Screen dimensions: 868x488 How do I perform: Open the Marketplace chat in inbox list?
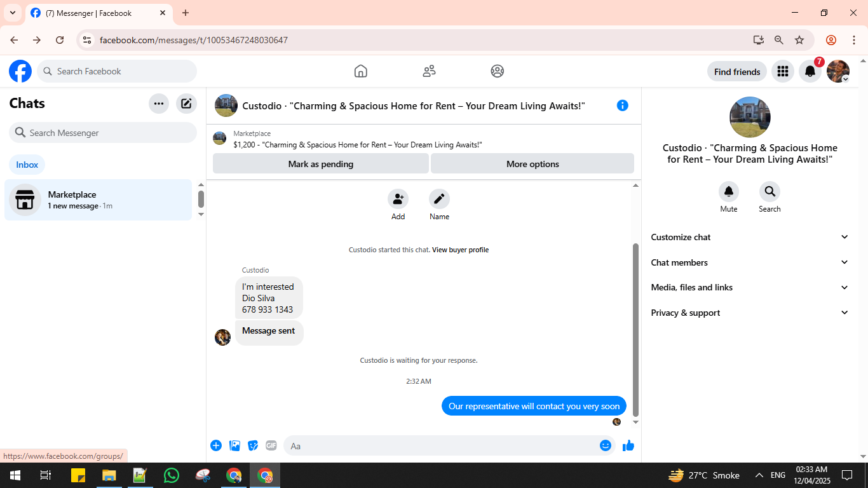click(x=98, y=200)
